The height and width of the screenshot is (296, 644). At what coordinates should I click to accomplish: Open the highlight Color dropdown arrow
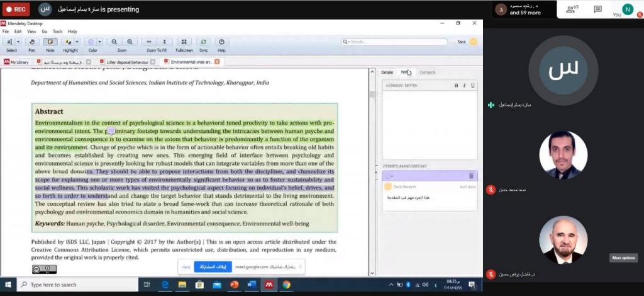coord(99,42)
